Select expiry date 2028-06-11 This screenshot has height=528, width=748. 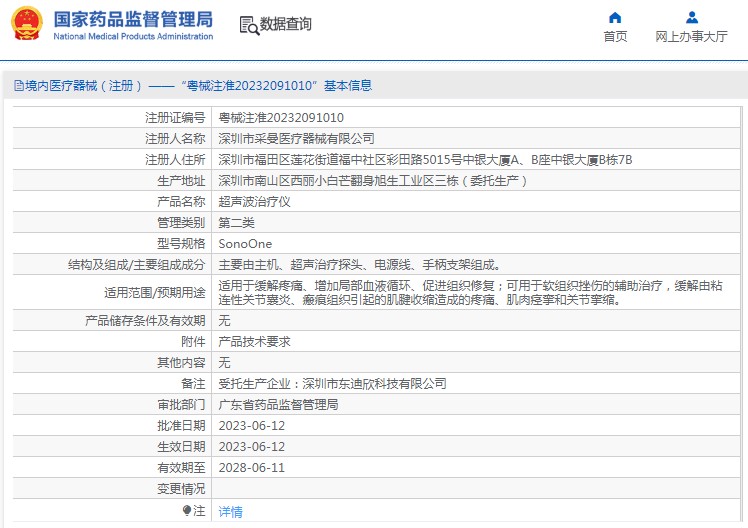click(251, 467)
